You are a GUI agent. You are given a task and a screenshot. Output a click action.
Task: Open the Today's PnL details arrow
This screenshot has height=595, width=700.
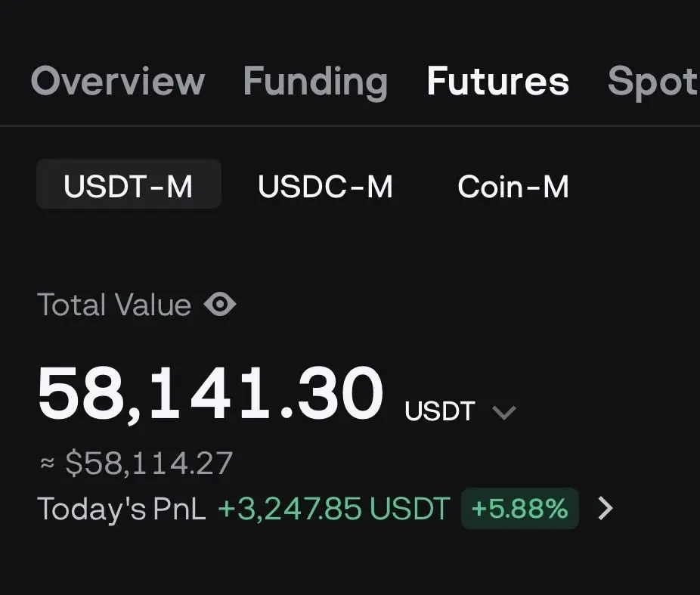(605, 509)
